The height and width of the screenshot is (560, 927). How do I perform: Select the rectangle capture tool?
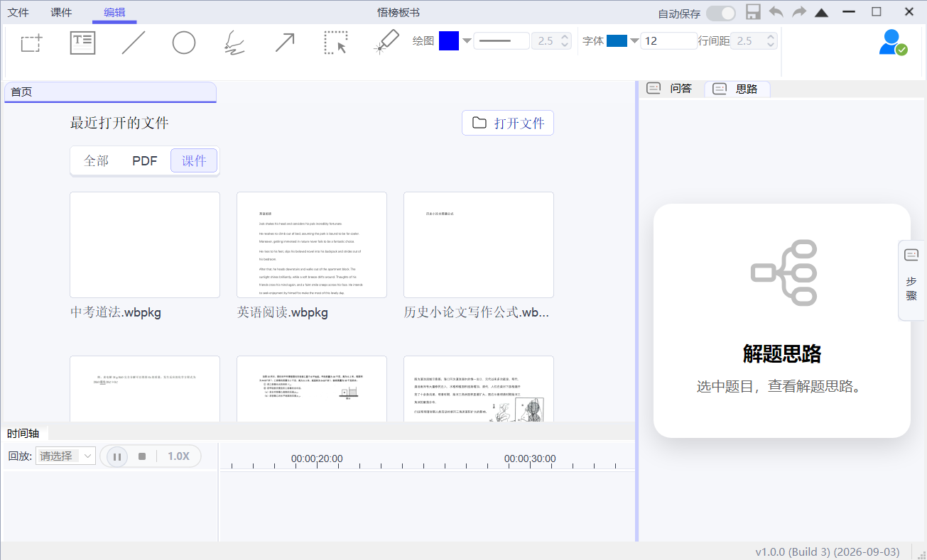coord(31,43)
